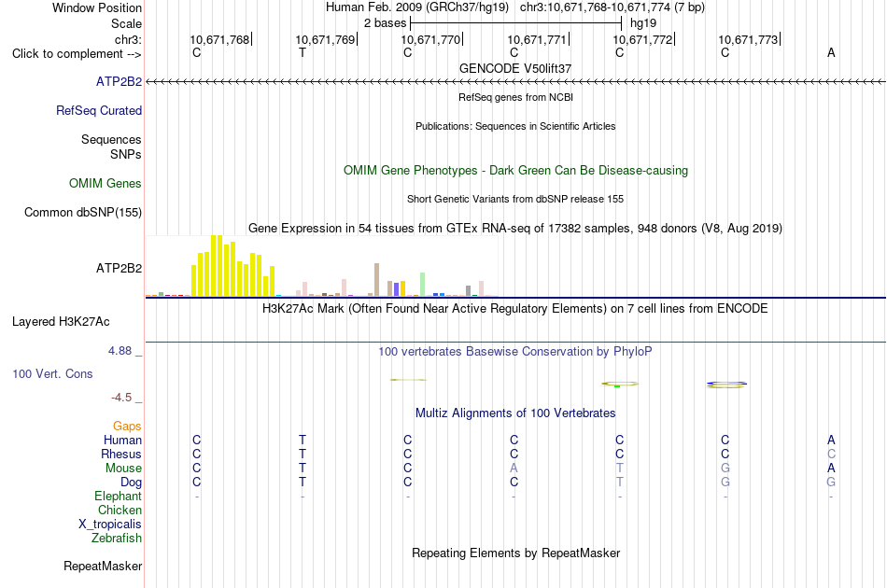This screenshot has height=588, width=887.
Task: Select the Human species row label
Action: [122, 440]
